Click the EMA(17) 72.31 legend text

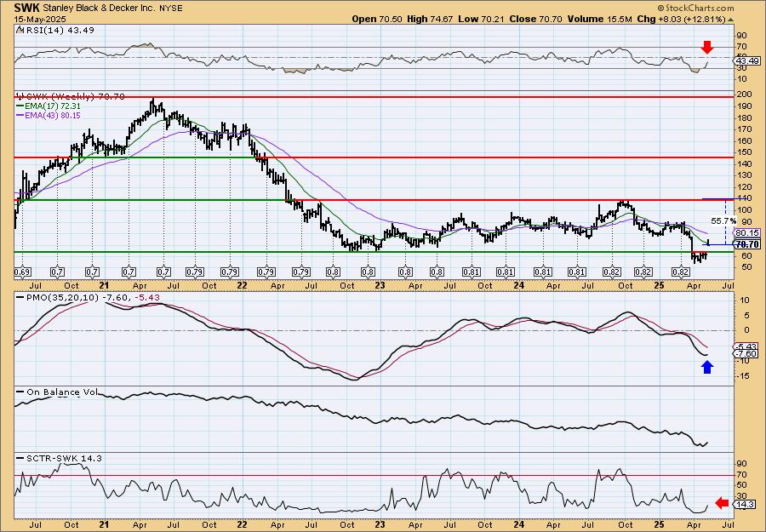coord(52,106)
